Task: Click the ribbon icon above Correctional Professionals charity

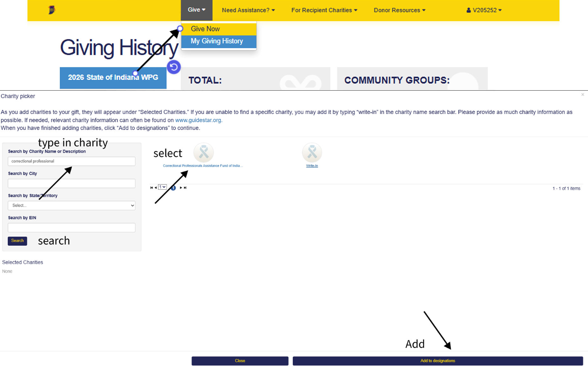Action: 204,153
